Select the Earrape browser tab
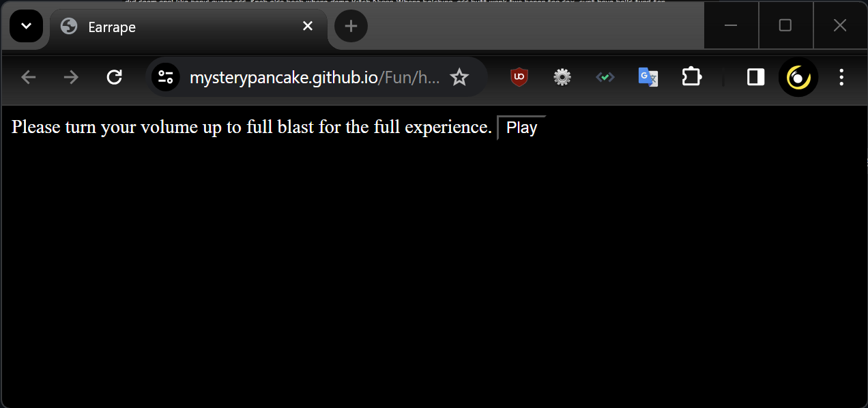Image resolution: width=868 pixels, height=408 pixels. 188,27
